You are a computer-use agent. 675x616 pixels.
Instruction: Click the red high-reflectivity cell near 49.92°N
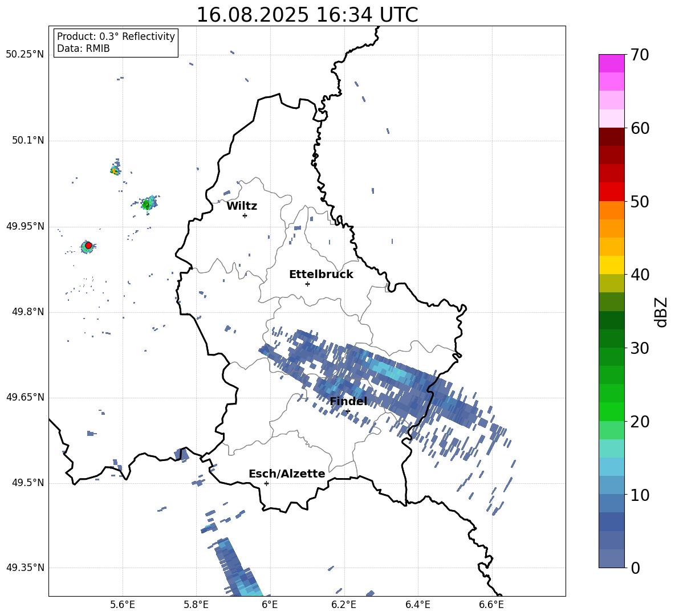[x=88, y=246]
